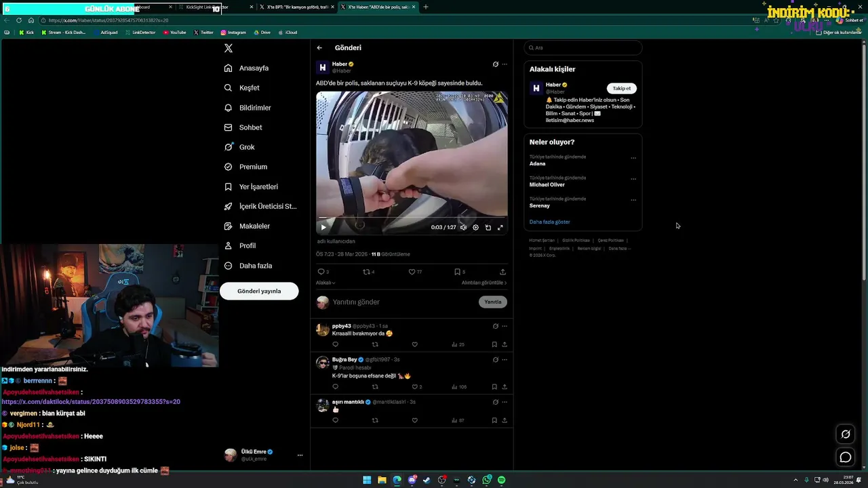This screenshot has height=488, width=868.
Task: Click the X logo in the sidebar
Action: coord(229,48)
